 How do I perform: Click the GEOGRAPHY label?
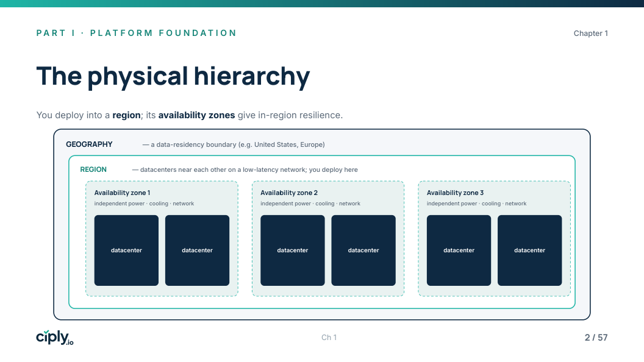(x=89, y=144)
